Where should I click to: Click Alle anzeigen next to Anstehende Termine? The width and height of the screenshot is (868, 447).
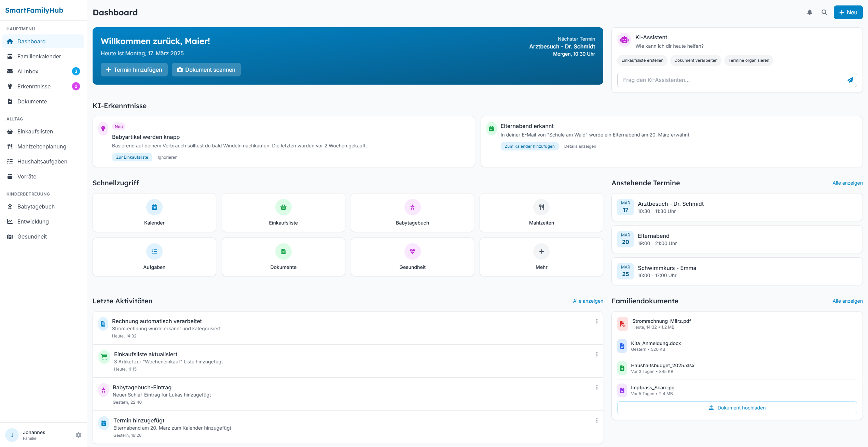click(x=847, y=183)
